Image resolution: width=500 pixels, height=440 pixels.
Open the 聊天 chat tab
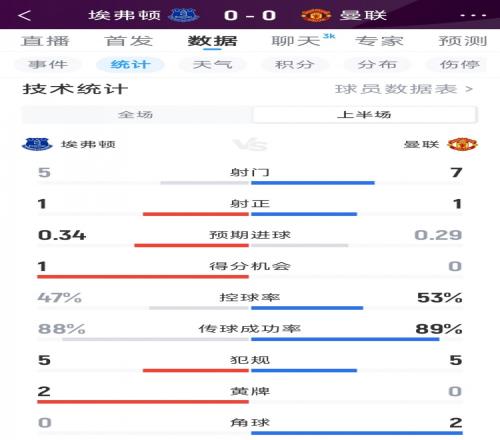296,41
